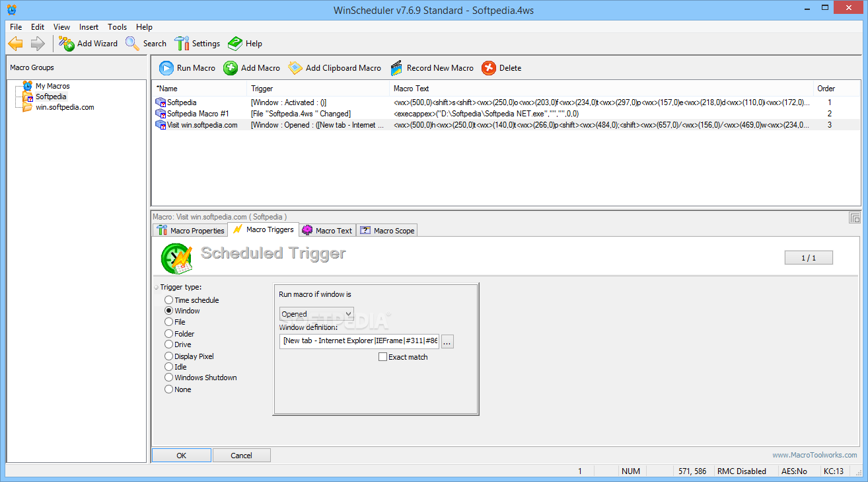Viewport: 868px width, 482px height.
Task: Click the OK button
Action: pos(182,456)
